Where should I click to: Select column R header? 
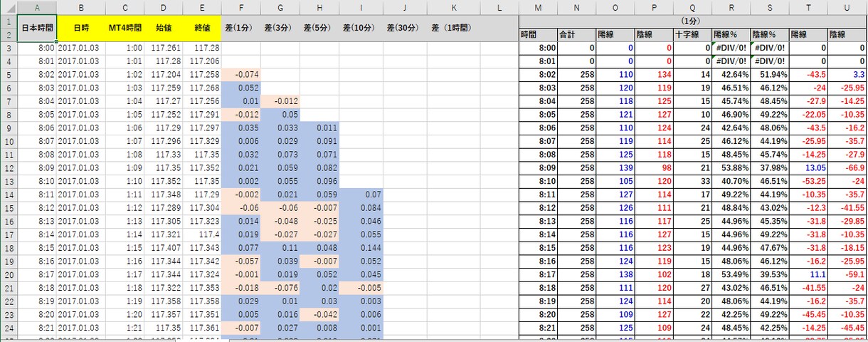[x=731, y=7]
